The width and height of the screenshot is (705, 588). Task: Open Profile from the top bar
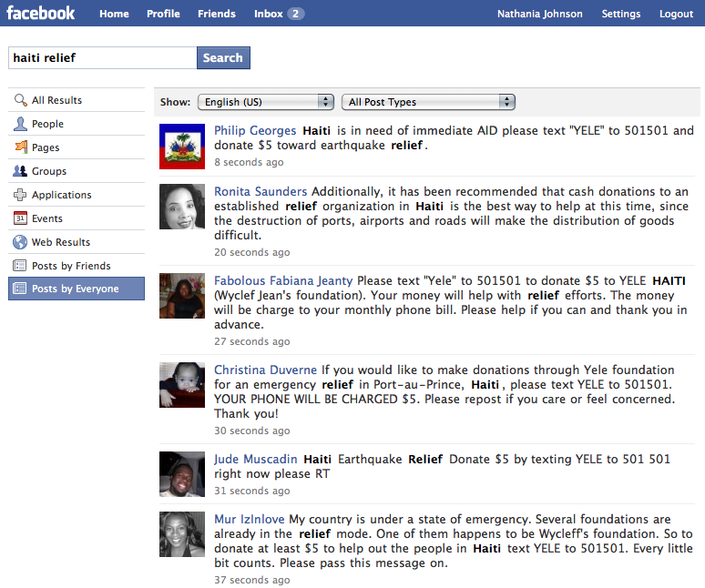163,14
